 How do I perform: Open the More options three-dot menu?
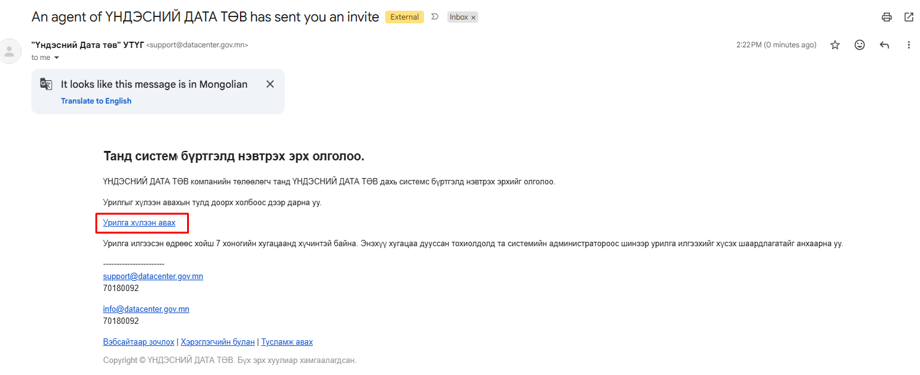[908, 45]
